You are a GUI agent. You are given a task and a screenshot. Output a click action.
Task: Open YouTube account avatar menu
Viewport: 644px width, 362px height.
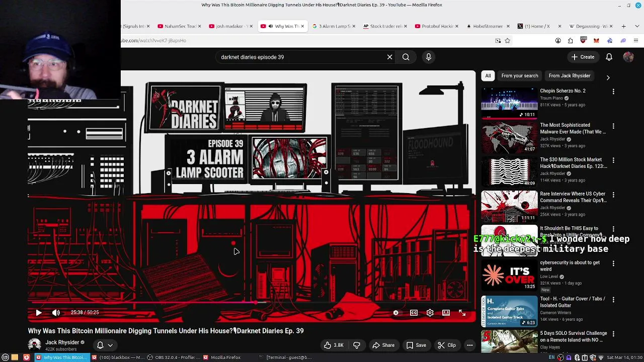click(x=628, y=57)
